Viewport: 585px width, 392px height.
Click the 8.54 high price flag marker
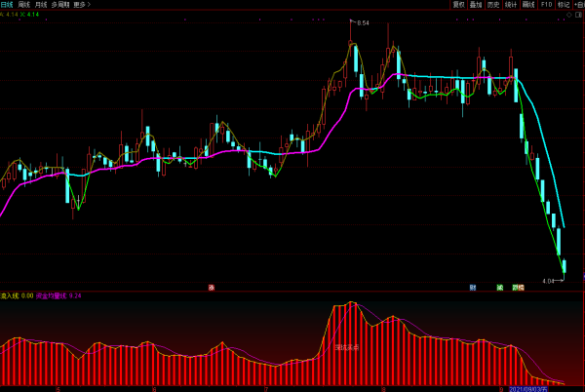pos(363,22)
